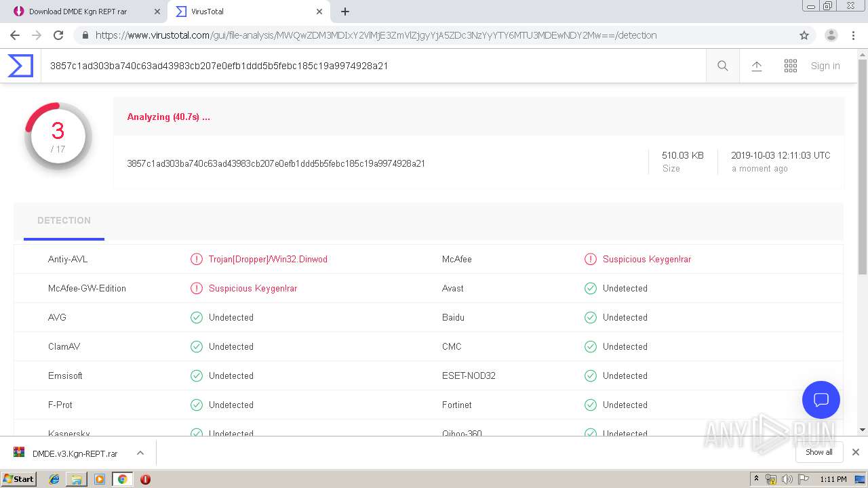Go forward in browser
Image resolution: width=868 pixels, height=488 pixels.
point(37,35)
